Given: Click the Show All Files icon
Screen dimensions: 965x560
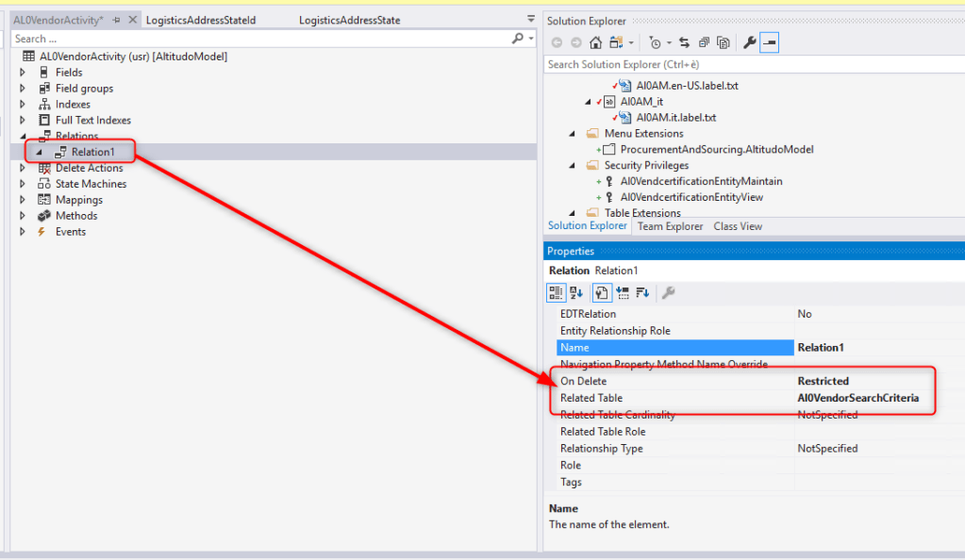Looking at the screenshot, I should pyautogui.click(x=724, y=42).
